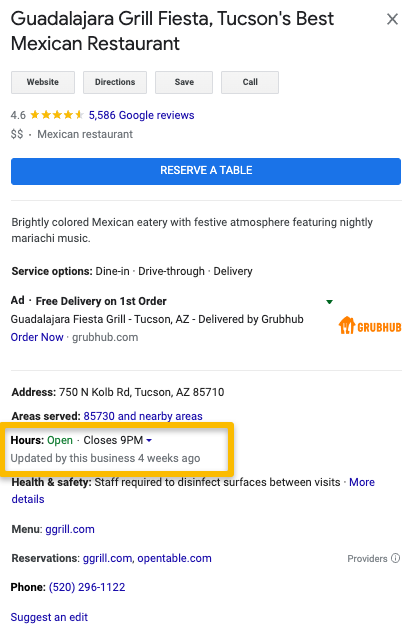Click phone number (520) 296-1122
The height and width of the screenshot is (635, 410).
point(87,587)
